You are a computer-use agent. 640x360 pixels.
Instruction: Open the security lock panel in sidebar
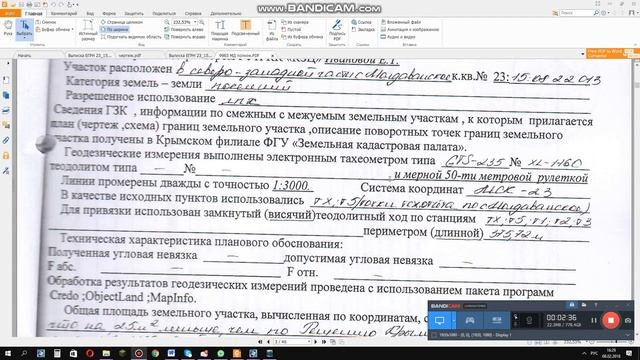point(6,156)
